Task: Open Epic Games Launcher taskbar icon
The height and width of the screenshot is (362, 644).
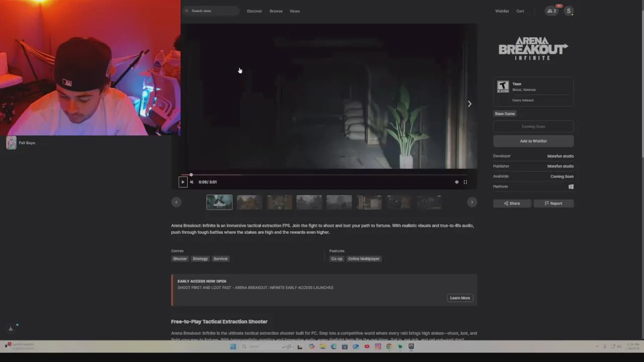Action: tap(411, 346)
